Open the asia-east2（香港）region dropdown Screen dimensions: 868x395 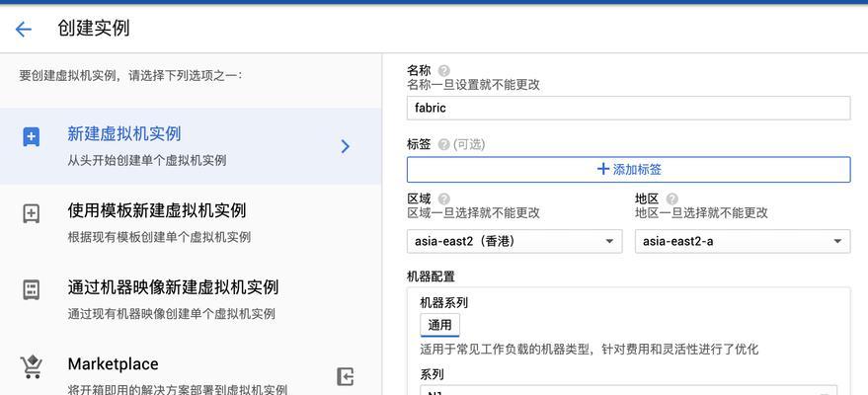pos(514,241)
